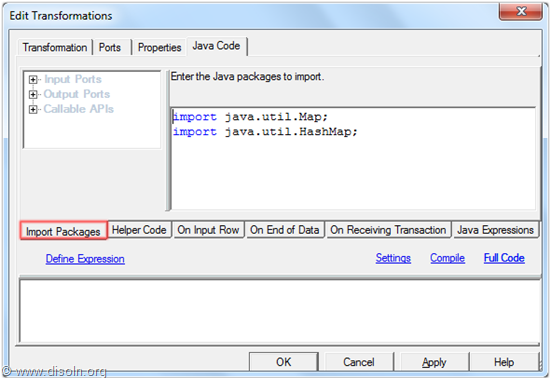Screen dimensions: 551x378
Task: Click the import java.util.Map line
Action: (x=250, y=117)
